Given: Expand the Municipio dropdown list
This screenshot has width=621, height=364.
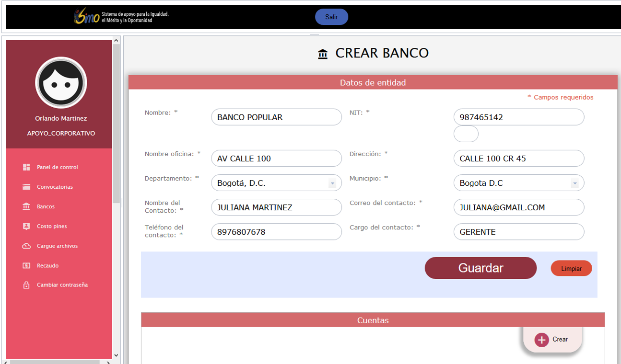Looking at the screenshot, I should click(574, 183).
